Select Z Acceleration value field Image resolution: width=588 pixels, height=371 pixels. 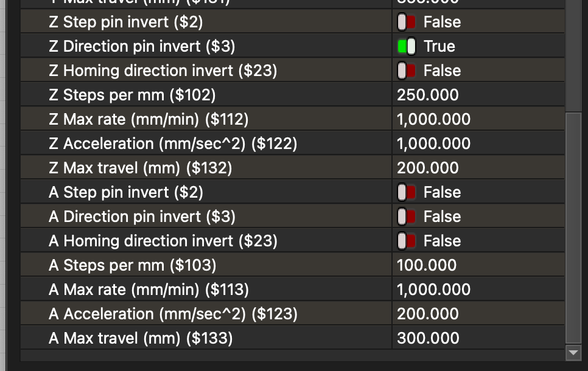[x=433, y=144]
